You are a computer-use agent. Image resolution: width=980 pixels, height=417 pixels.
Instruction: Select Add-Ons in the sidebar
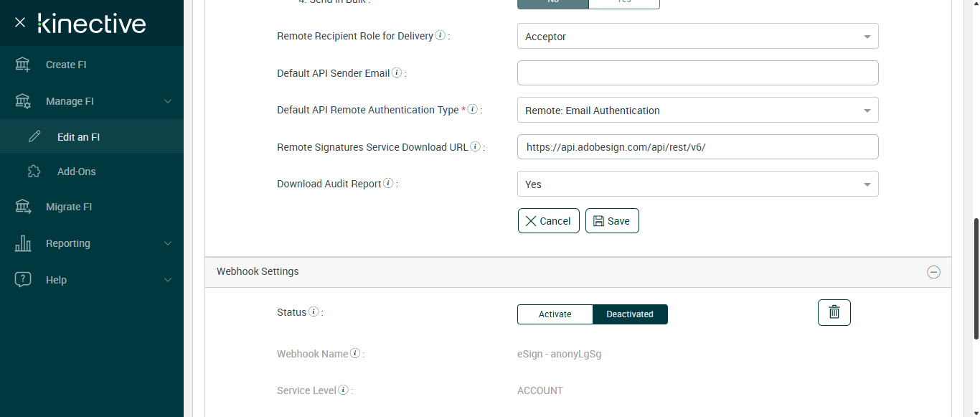click(x=76, y=172)
